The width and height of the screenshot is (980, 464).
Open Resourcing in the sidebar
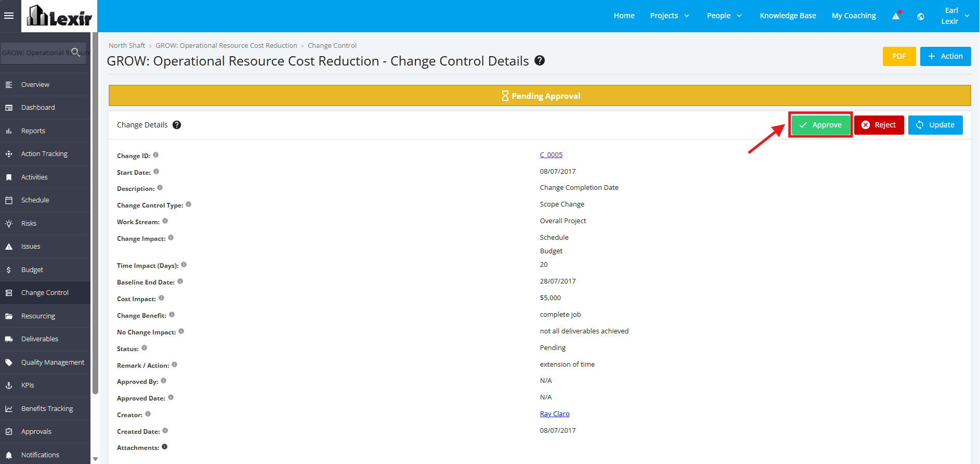pyautogui.click(x=45, y=316)
